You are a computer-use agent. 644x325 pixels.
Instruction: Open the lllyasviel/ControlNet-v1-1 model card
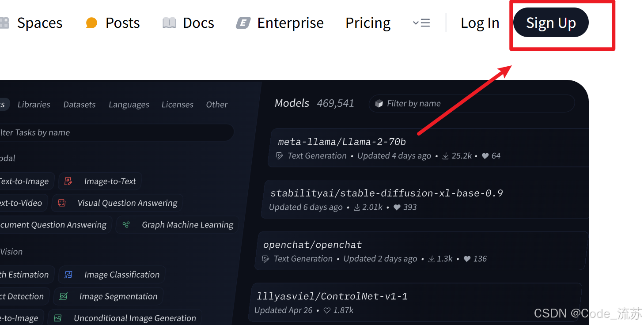pos(415,303)
